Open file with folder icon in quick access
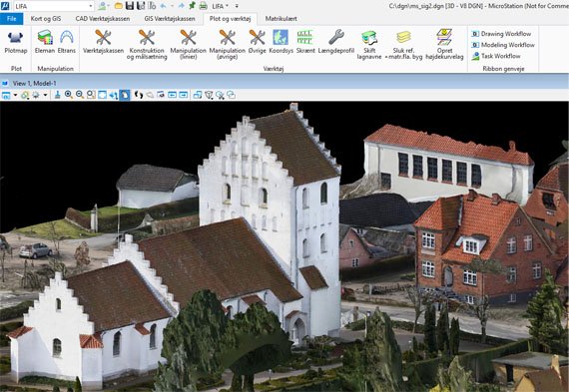The height and width of the screenshot is (392, 569). (x=119, y=6)
